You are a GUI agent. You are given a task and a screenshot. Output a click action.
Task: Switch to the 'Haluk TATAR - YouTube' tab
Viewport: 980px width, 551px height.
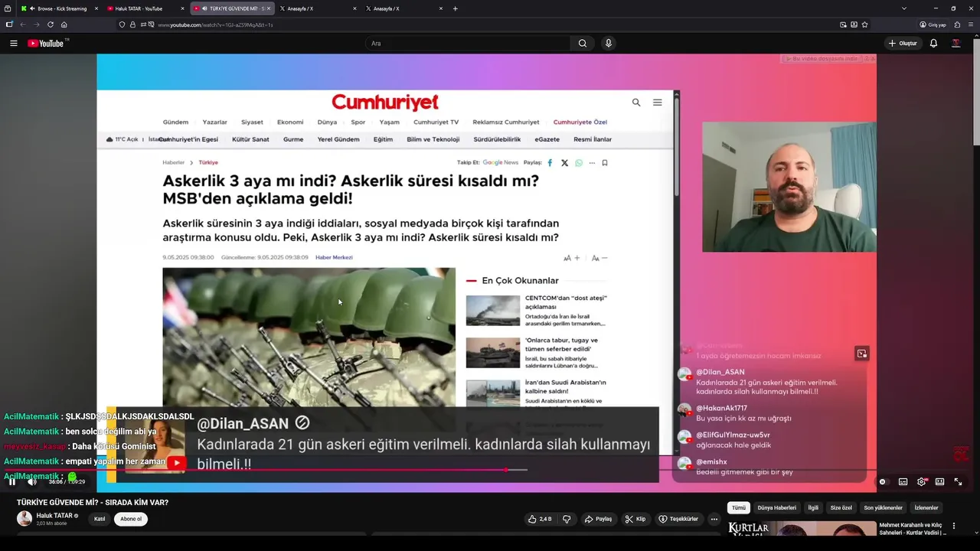145,8
